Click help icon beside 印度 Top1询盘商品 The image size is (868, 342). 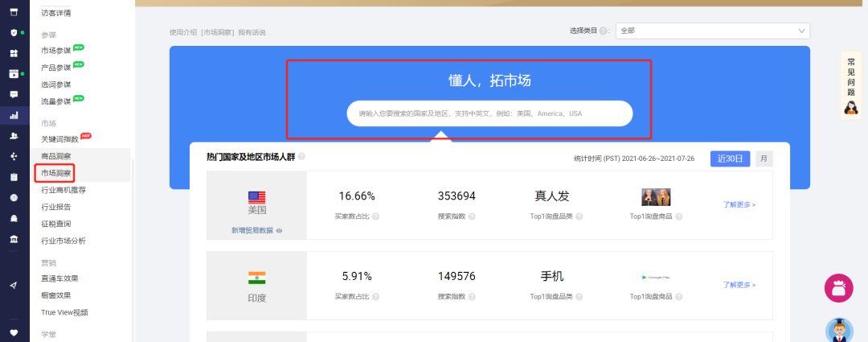pyautogui.click(x=678, y=297)
